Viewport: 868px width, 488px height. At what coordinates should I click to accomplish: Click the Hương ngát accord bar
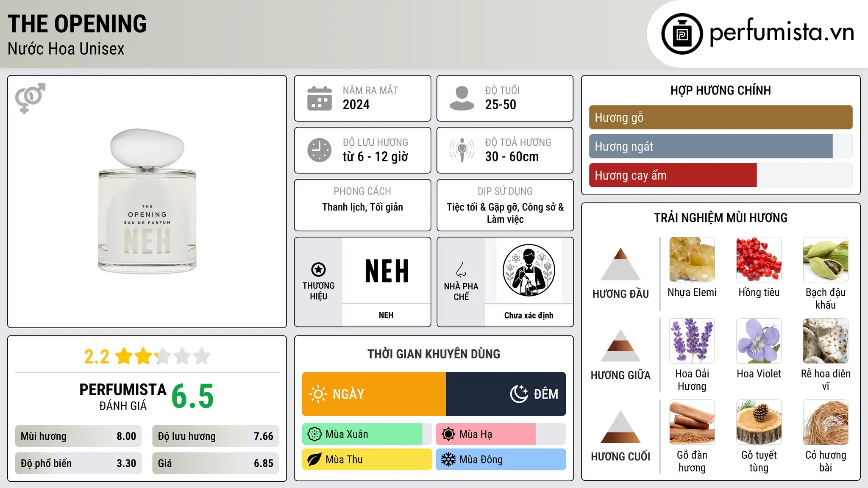[x=721, y=147]
